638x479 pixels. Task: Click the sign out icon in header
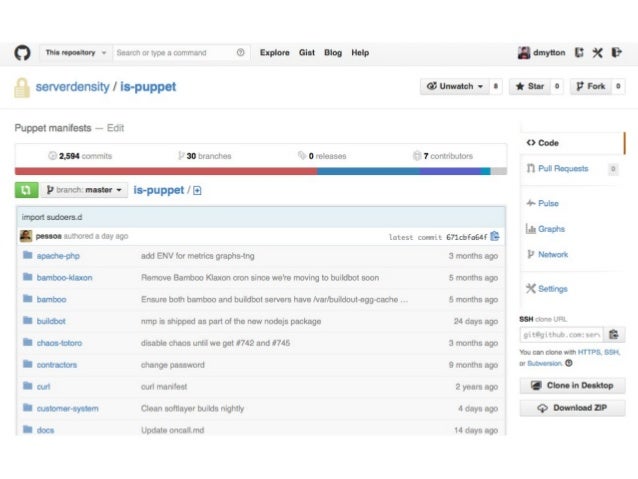tap(616, 52)
